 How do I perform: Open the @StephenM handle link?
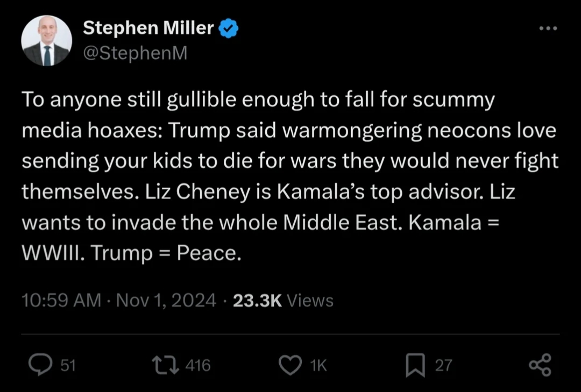coord(134,52)
